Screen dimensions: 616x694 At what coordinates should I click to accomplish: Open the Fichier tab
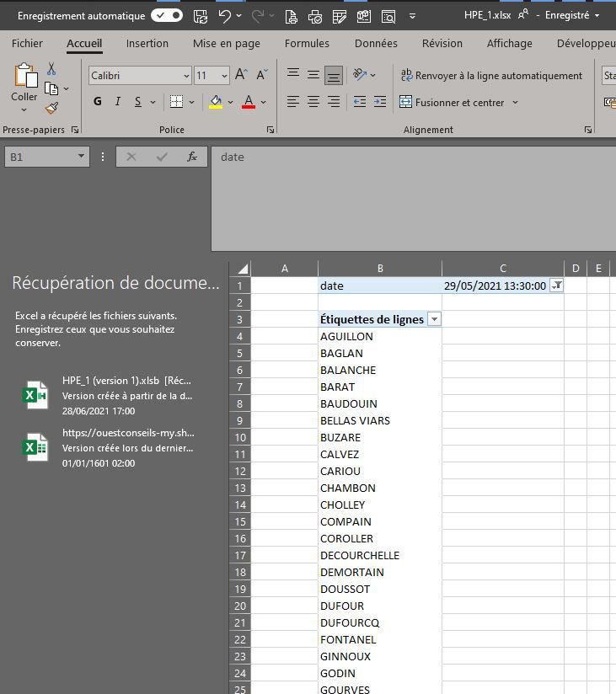click(27, 44)
